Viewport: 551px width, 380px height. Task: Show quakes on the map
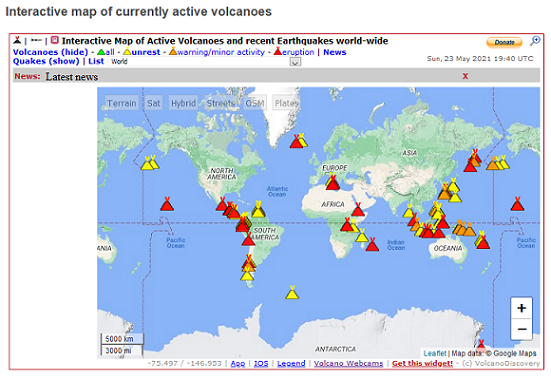click(x=46, y=61)
